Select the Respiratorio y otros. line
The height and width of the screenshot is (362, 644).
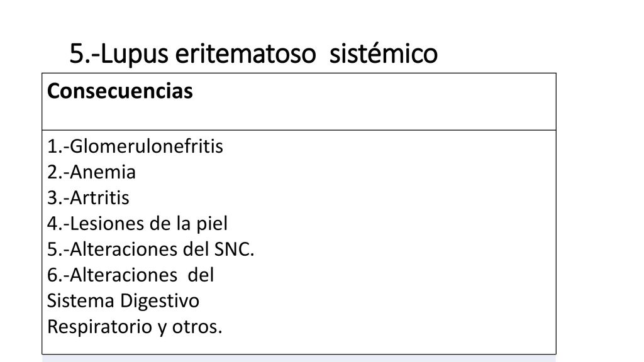135,327
